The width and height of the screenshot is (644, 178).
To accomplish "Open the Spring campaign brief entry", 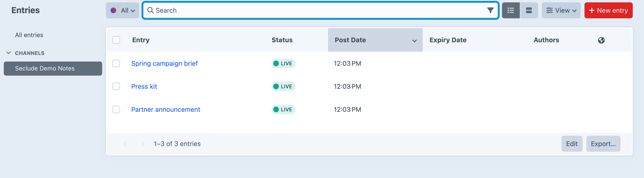I will pos(164,63).
